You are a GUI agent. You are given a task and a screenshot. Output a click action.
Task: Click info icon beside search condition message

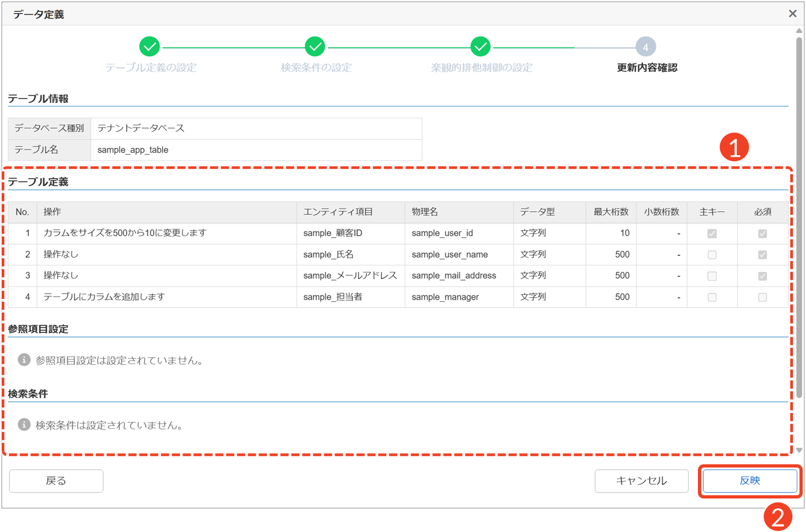(x=24, y=425)
